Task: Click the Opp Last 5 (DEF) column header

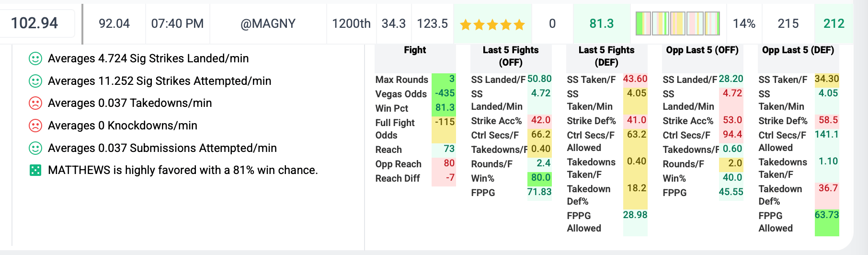Action: point(798,50)
